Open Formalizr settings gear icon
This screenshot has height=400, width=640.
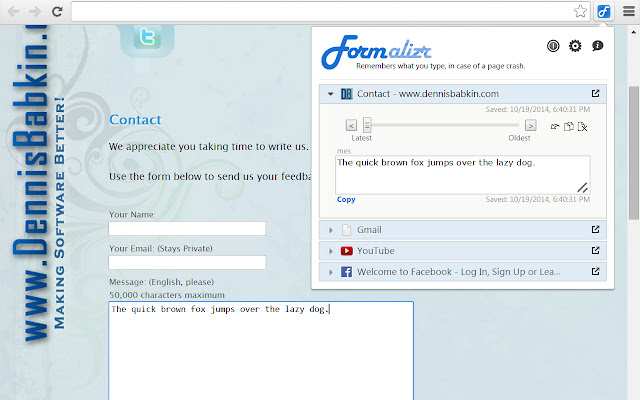(x=575, y=46)
